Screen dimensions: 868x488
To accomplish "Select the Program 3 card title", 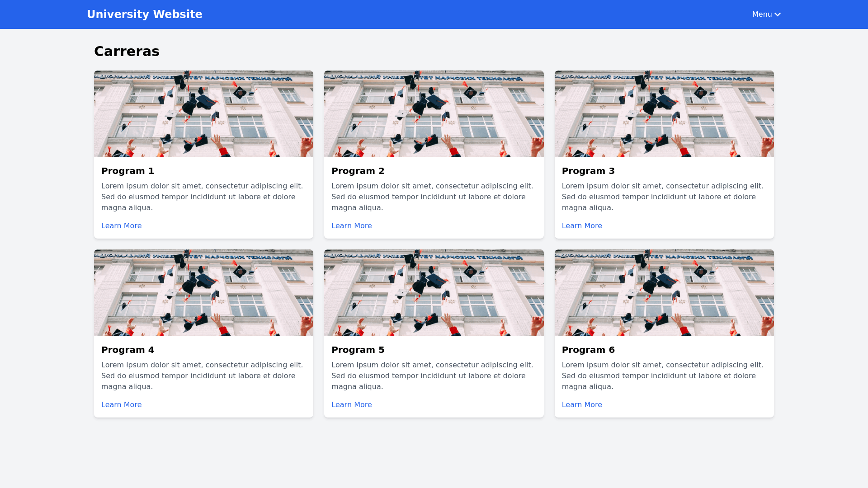I will point(588,171).
